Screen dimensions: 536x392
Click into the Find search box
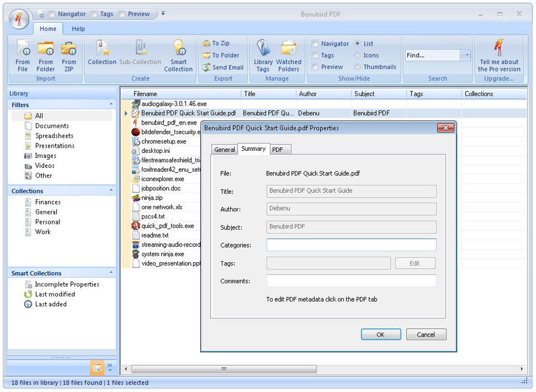pos(433,55)
